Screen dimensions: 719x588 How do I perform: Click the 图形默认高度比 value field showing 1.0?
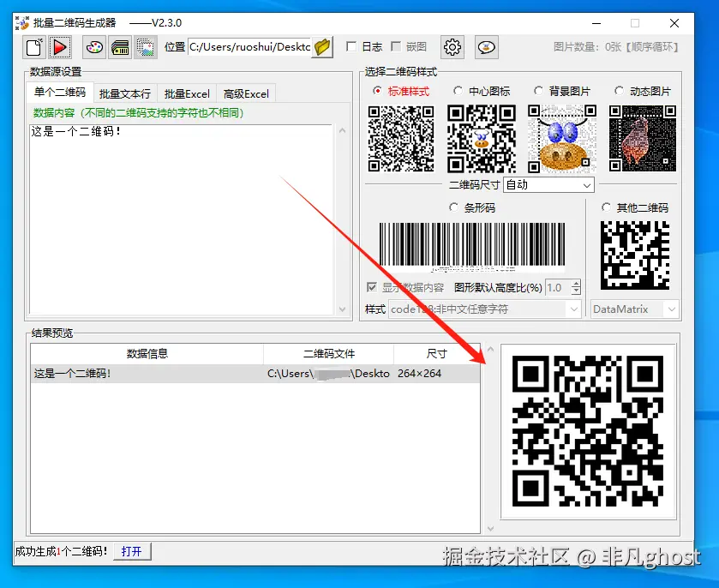(x=558, y=288)
